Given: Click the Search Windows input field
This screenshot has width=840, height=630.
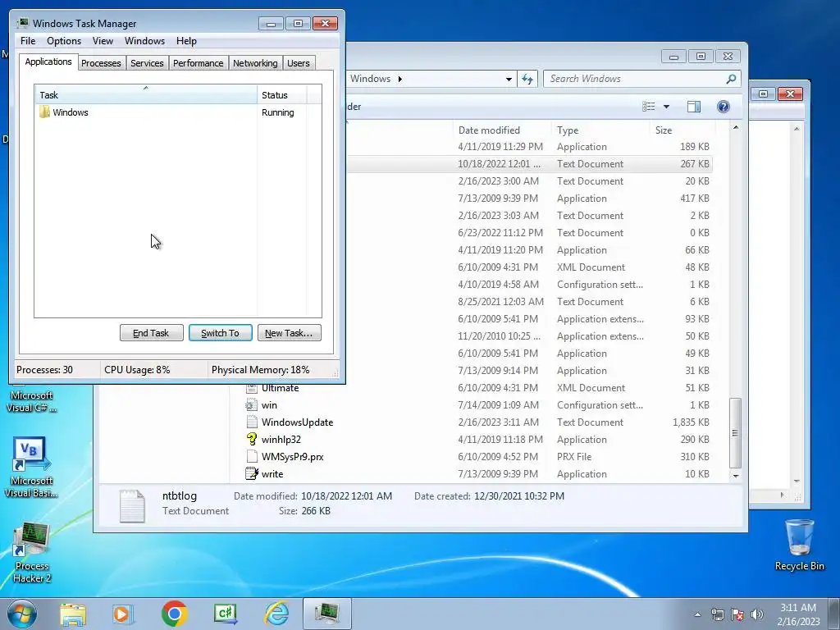Looking at the screenshot, I should click(x=635, y=79).
